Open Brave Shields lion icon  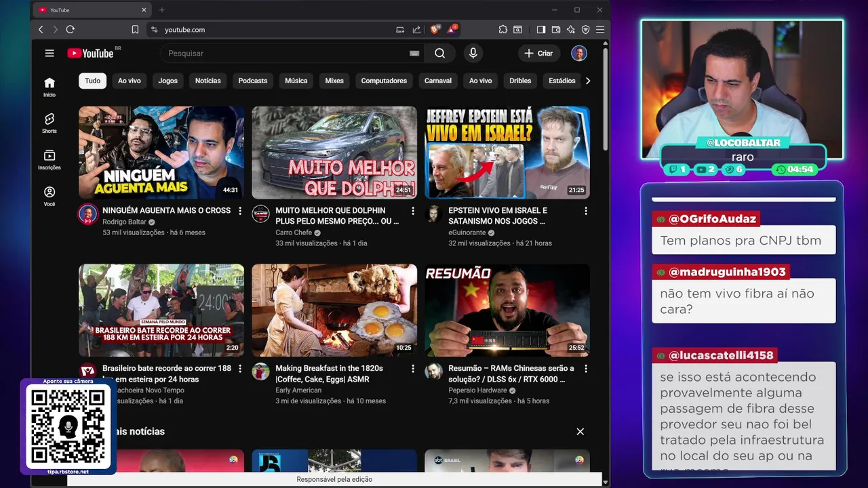tap(435, 29)
